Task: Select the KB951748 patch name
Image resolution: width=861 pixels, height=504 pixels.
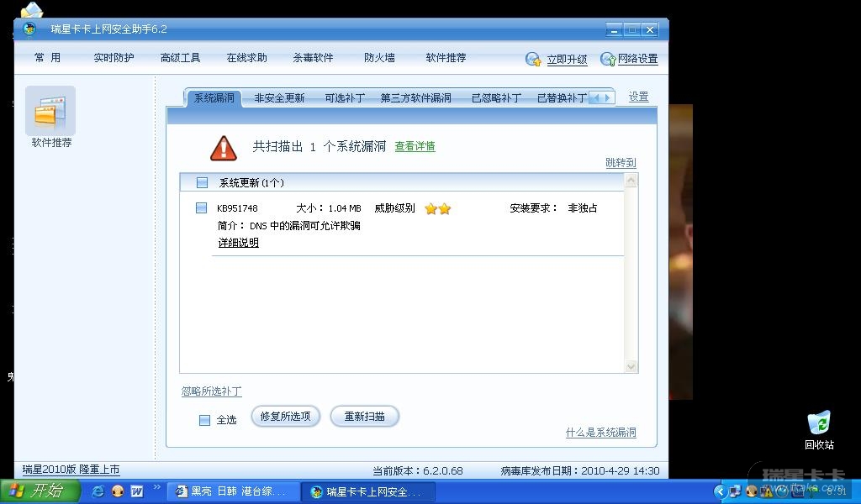Action: pyautogui.click(x=237, y=208)
